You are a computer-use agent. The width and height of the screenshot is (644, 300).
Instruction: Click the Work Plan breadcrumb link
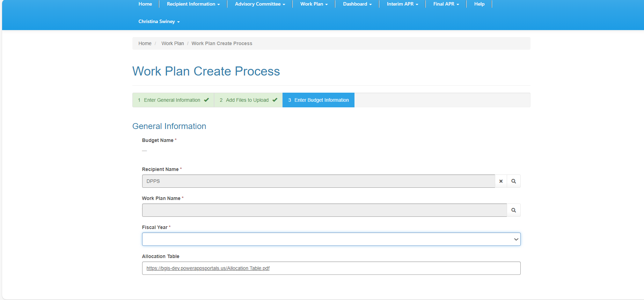pos(173,43)
